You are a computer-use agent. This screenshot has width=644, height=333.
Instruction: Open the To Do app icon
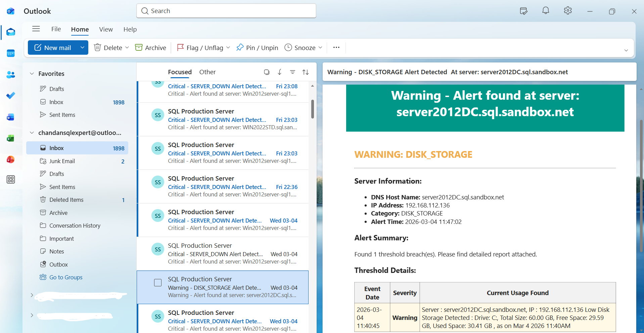click(10, 95)
